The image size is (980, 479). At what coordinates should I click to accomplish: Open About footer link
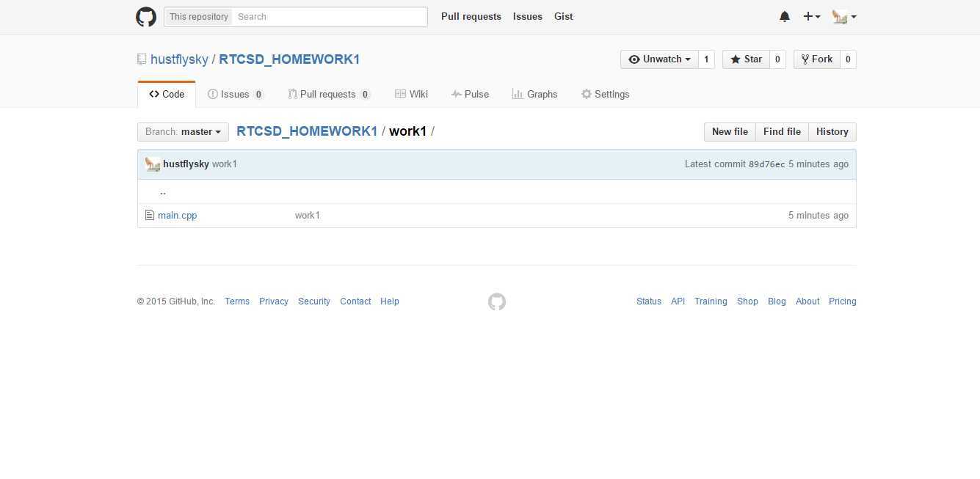pyautogui.click(x=807, y=301)
